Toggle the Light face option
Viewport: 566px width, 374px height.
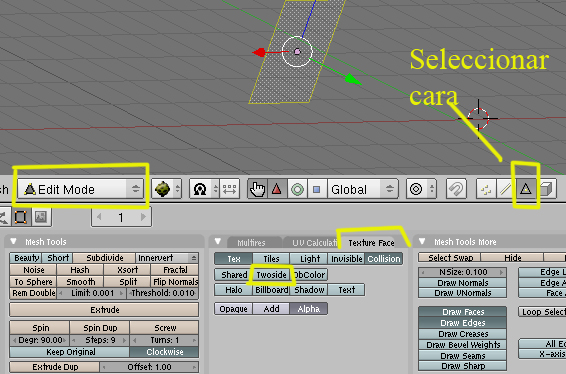click(310, 258)
